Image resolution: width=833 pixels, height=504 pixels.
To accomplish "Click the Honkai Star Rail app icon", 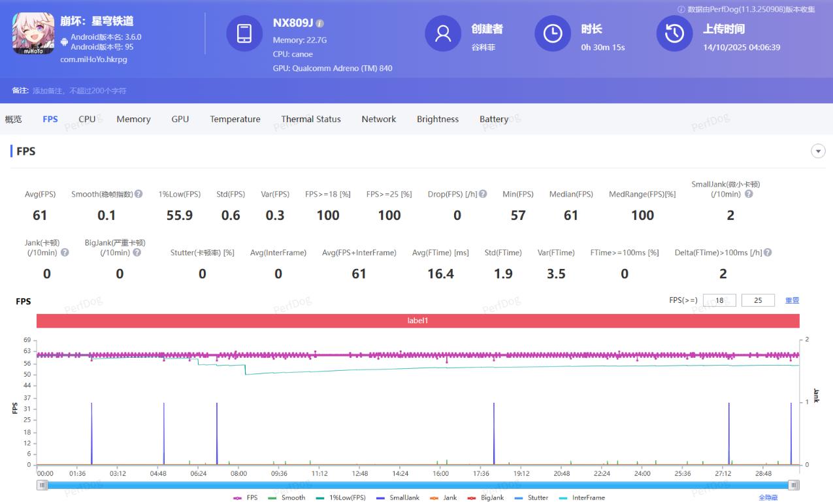I will pos(33,33).
